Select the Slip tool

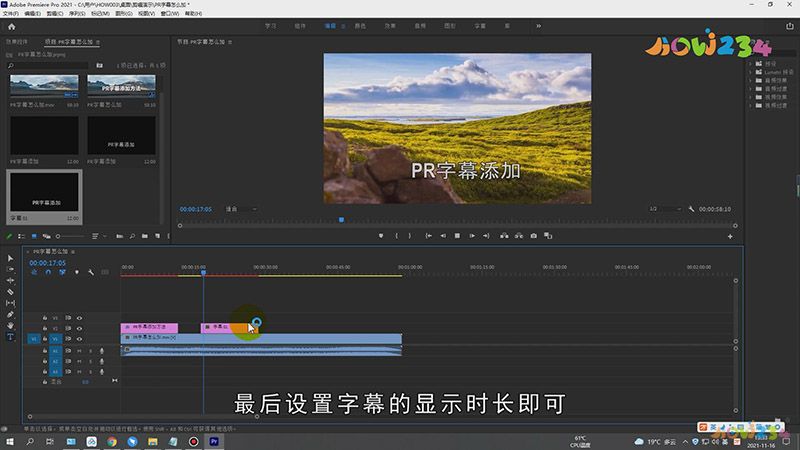10,303
